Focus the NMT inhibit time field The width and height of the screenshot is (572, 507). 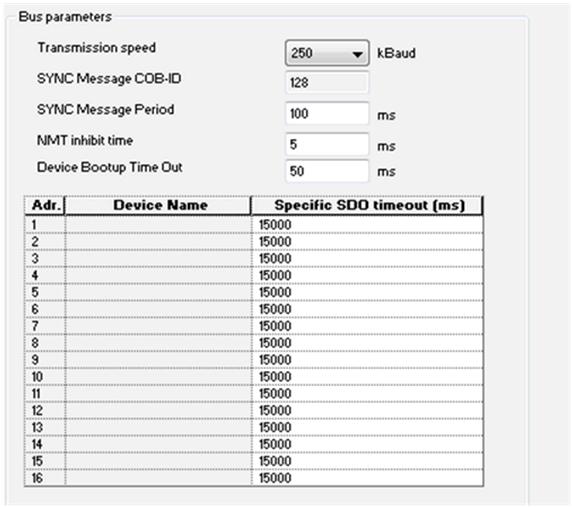[x=327, y=144]
